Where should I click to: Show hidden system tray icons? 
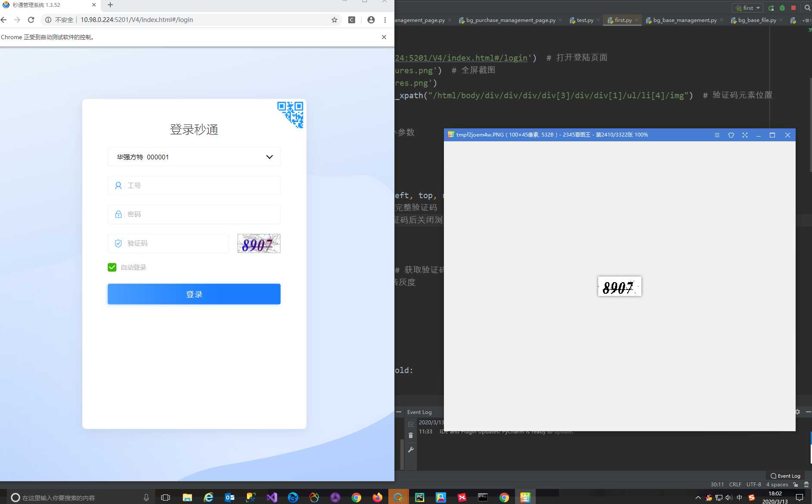point(698,498)
